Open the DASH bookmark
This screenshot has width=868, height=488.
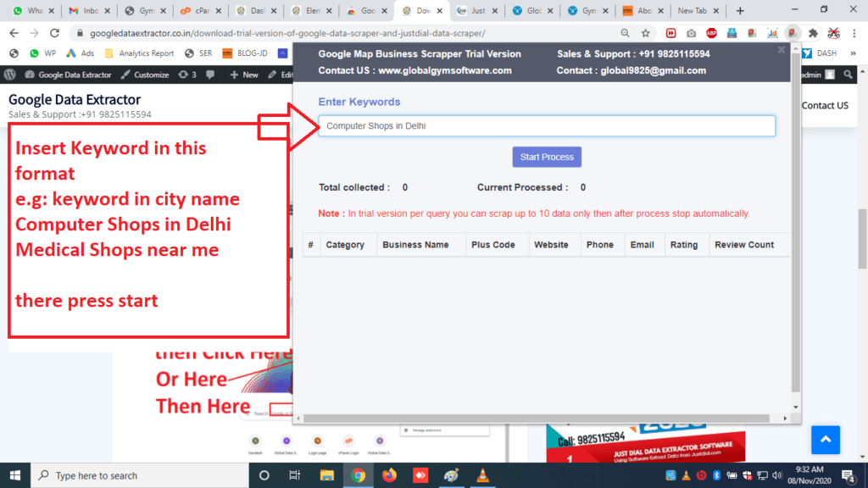(x=820, y=53)
